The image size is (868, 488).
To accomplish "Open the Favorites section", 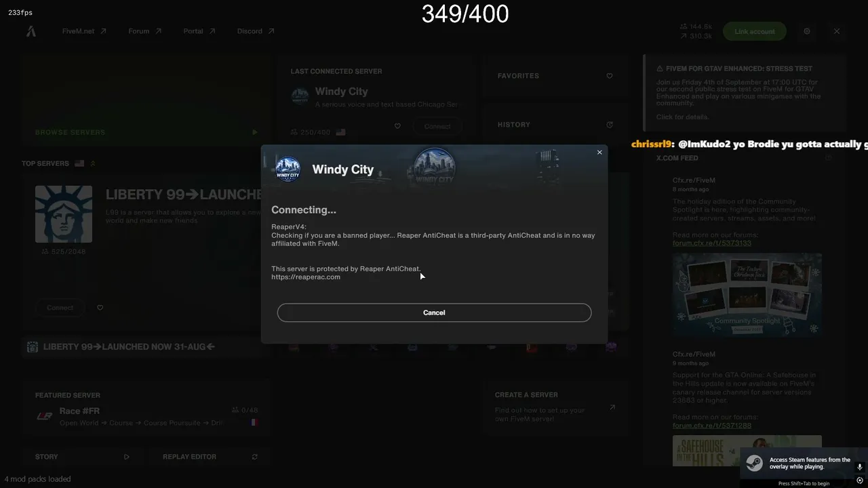I will tap(555, 76).
